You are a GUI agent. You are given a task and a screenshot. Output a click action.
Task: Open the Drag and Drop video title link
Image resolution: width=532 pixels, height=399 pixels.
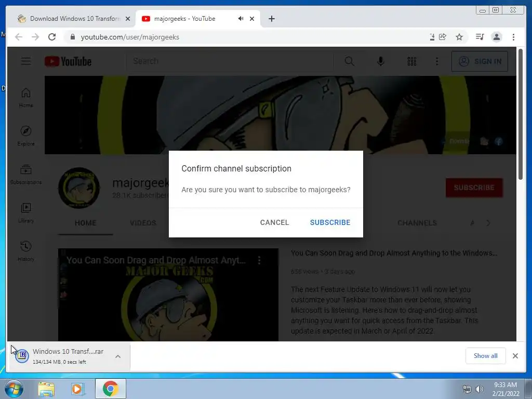pos(394,253)
